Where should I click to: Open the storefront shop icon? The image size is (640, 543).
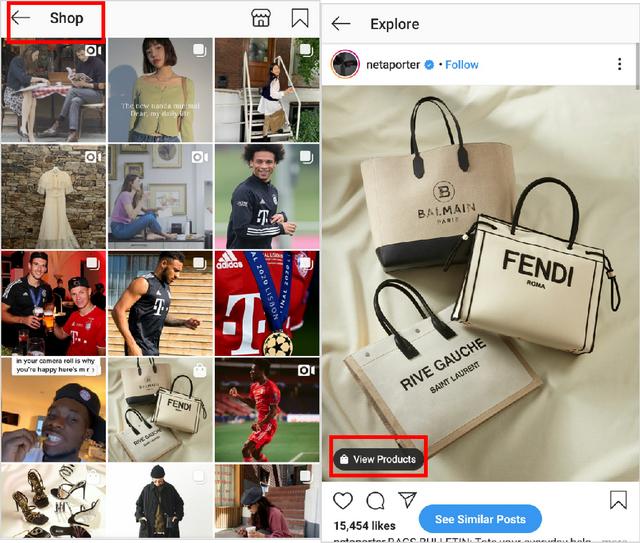point(261,18)
